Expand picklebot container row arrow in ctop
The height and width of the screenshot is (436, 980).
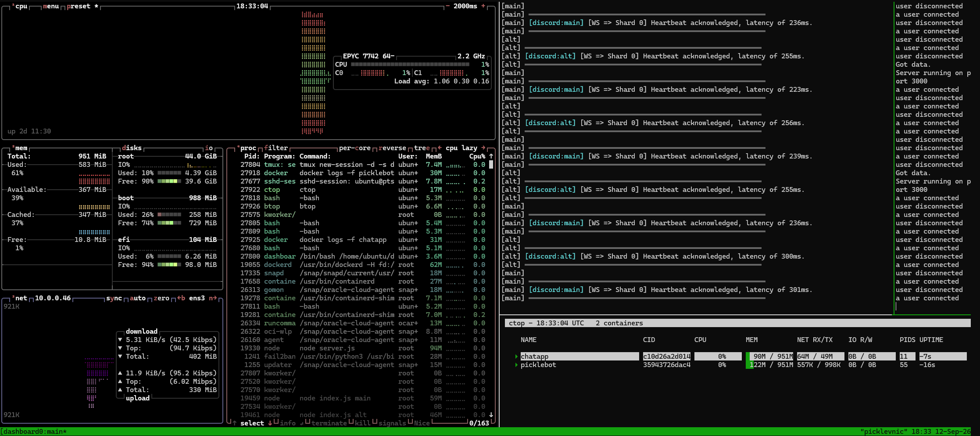516,365
